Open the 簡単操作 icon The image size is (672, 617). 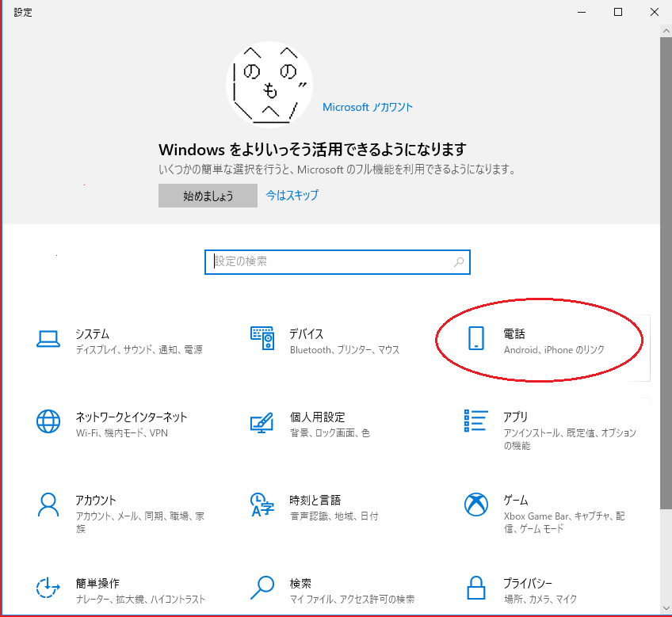tap(48, 588)
